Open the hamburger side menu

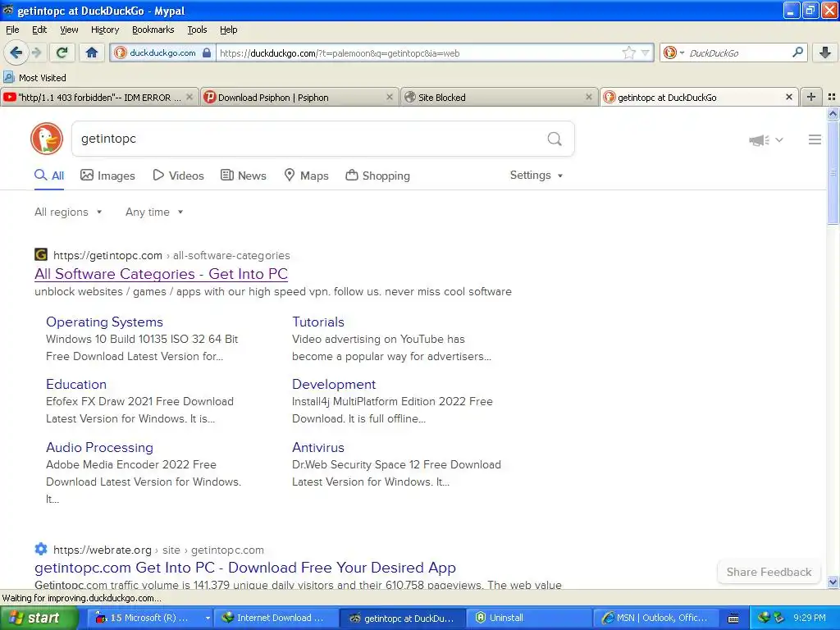click(x=815, y=139)
